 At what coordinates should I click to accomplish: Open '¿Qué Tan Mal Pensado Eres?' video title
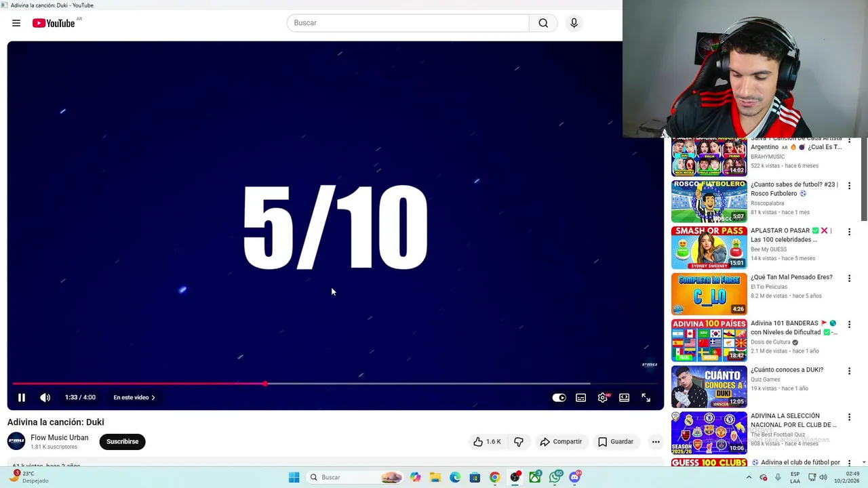tap(791, 277)
